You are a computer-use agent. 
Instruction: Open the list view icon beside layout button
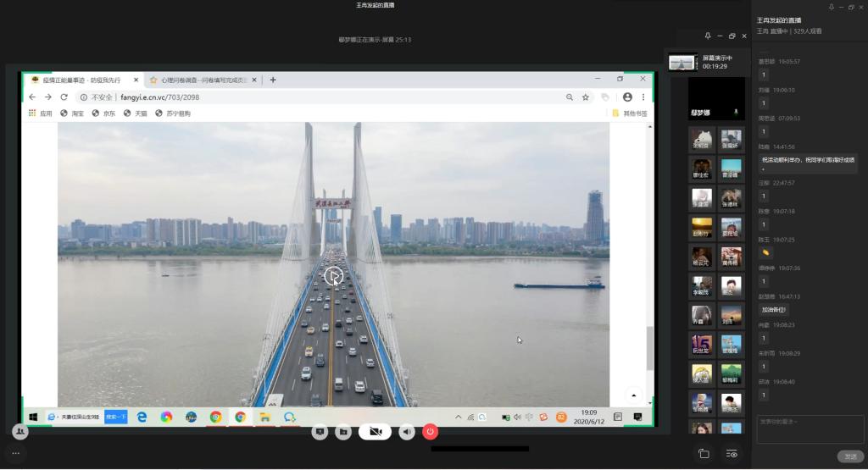732,454
